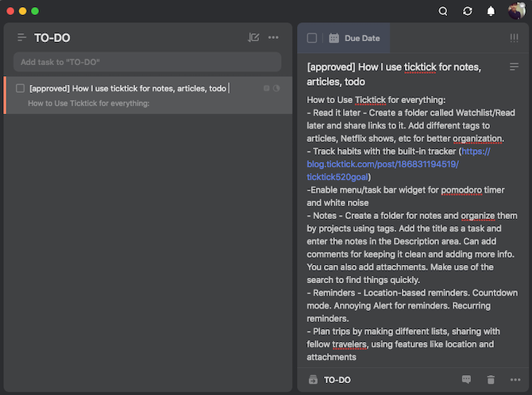Click the sort tasks icon in list header

click(x=253, y=37)
